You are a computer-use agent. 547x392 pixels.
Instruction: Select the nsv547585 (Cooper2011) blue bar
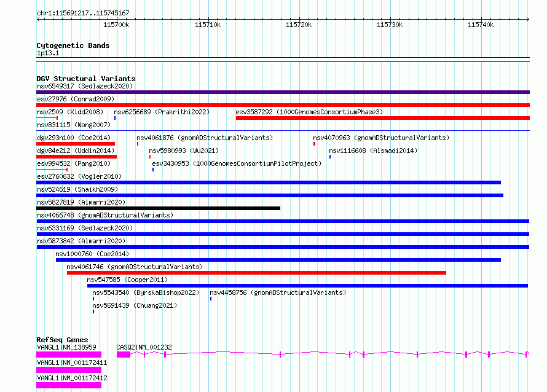[x=307, y=286]
